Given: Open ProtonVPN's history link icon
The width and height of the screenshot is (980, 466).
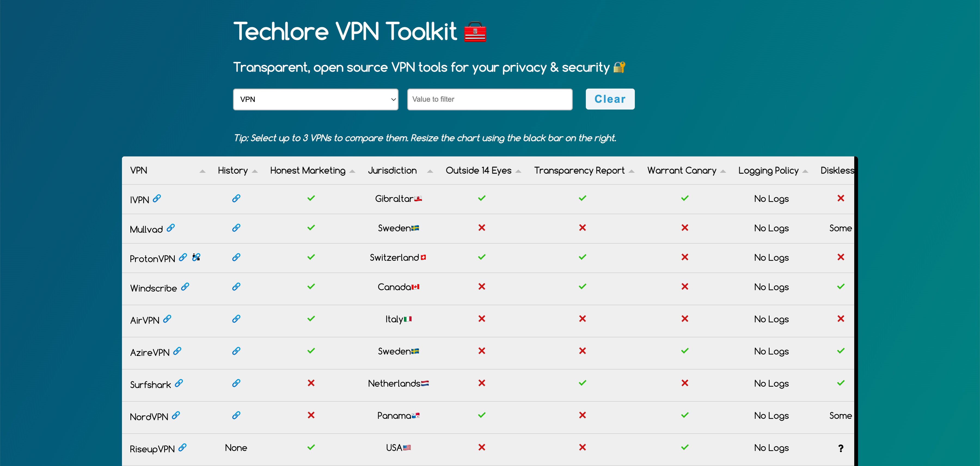Looking at the screenshot, I should pos(236,257).
